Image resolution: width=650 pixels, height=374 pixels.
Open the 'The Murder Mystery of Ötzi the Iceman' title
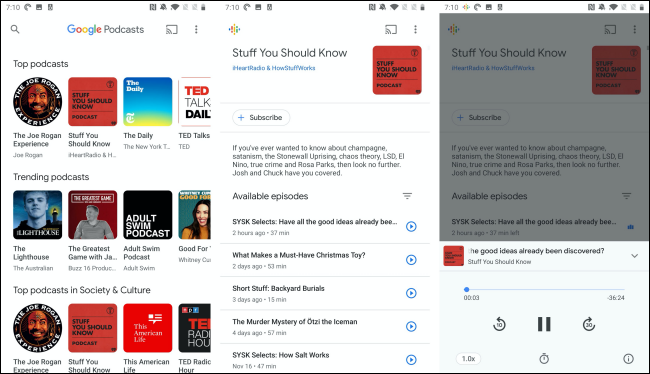click(295, 322)
